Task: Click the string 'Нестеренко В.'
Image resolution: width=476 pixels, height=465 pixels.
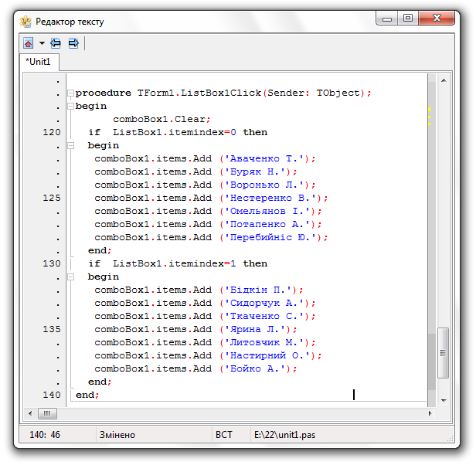Action: 270,198
